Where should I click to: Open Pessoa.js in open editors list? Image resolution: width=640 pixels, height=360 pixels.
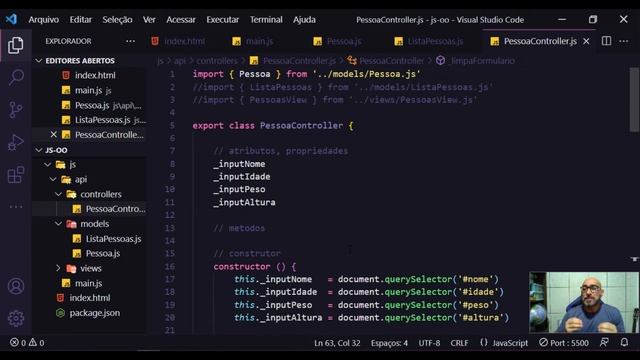pos(89,105)
